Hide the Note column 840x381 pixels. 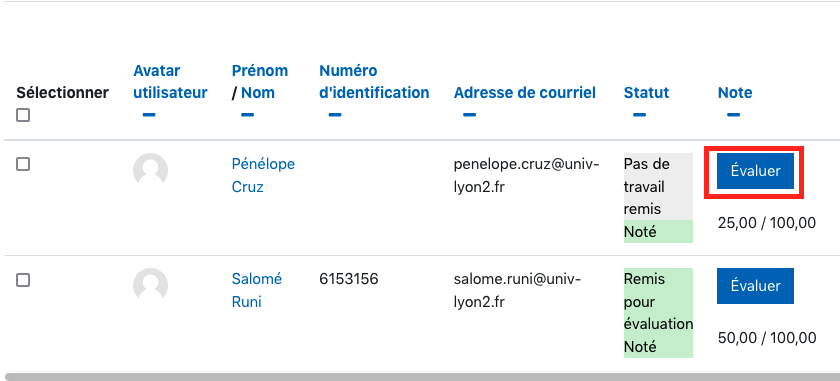point(733,115)
